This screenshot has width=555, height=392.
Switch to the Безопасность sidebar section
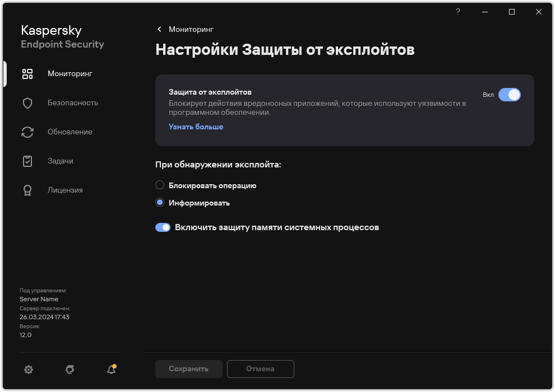tap(73, 102)
